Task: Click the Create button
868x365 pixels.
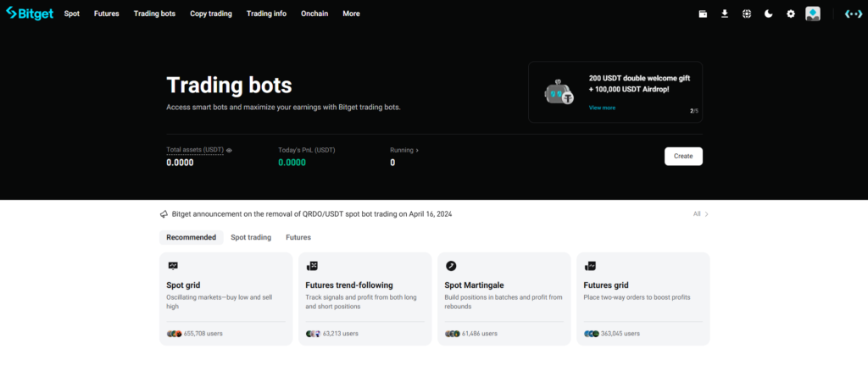Action: pyautogui.click(x=683, y=156)
